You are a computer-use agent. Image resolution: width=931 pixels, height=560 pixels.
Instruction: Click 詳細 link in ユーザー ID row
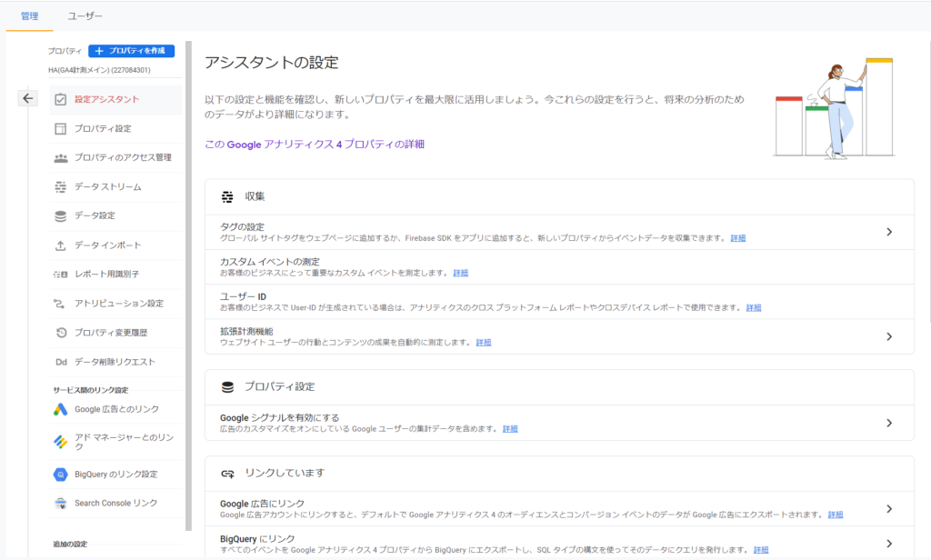pyautogui.click(x=754, y=308)
